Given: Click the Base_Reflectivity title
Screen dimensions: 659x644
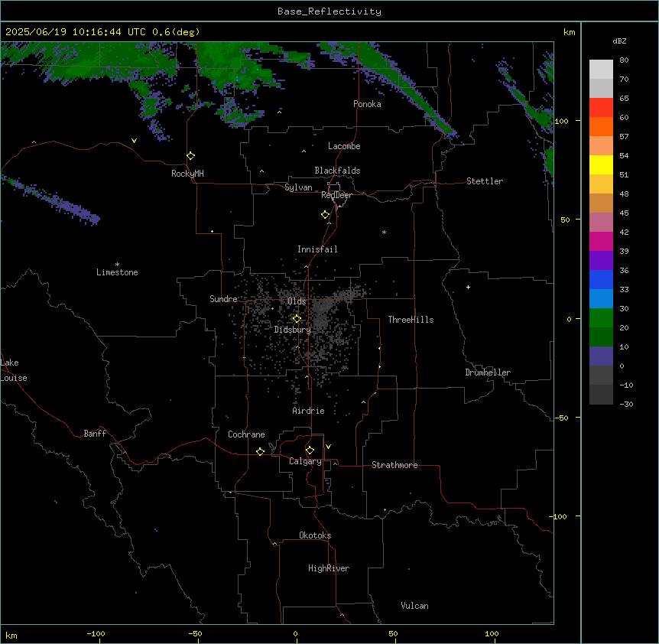Looking at the screenshot, I should pyautogui.click(x=329, y=11).
